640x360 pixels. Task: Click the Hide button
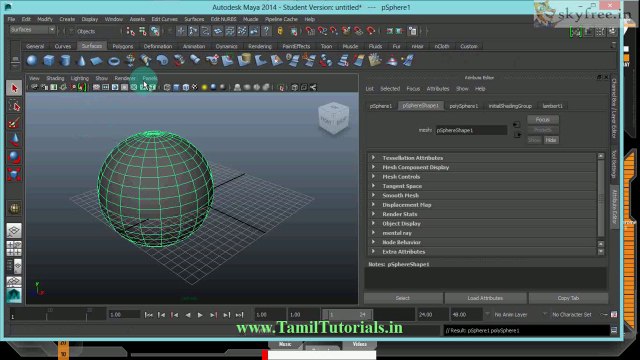point(551,140)
